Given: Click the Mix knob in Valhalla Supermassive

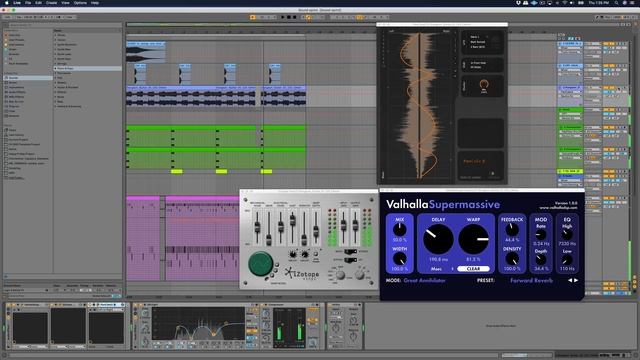Looking at the screenshot, I should 400,230.
